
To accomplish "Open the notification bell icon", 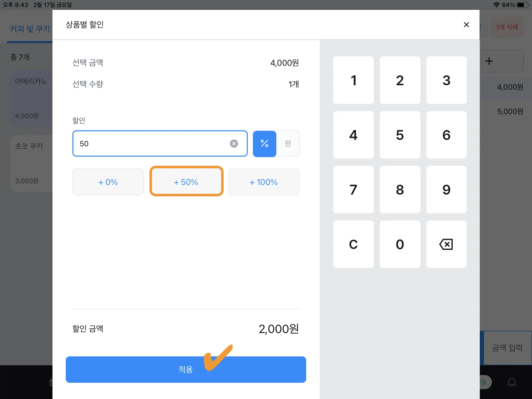I will 511,382.
